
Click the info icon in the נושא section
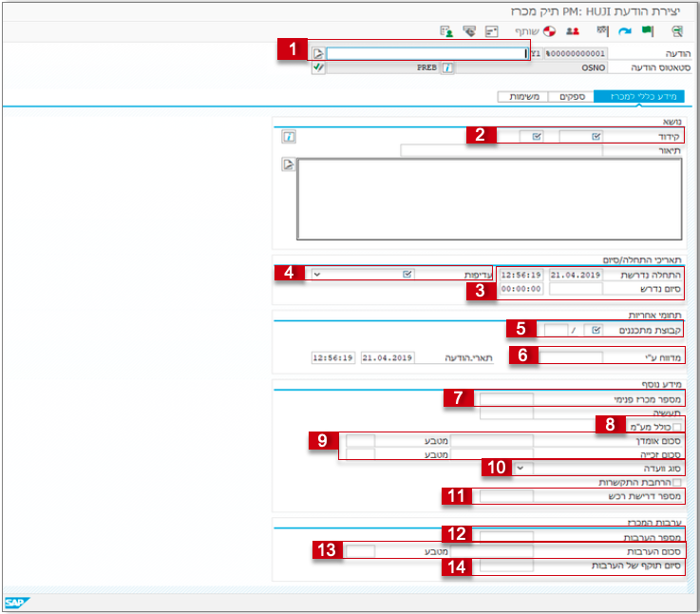(x=289, y=137)
